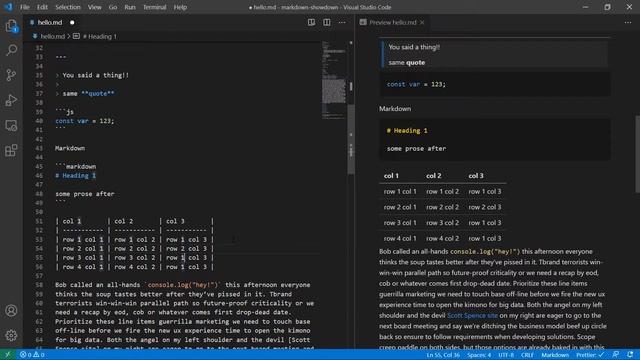This screenshot has height=360, width=640.
Task: Open the Terminal menu
Action: point(155,7)
